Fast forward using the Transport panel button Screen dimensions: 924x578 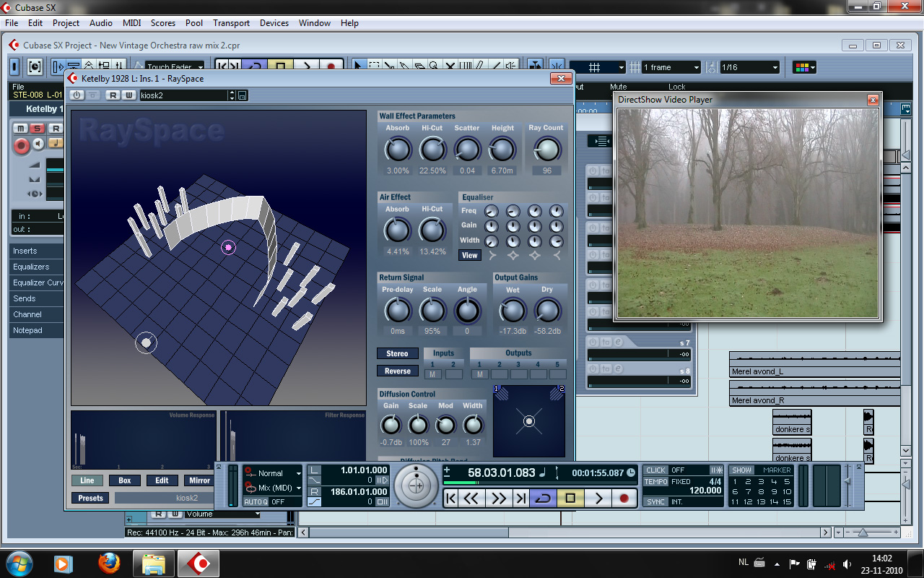[498, 498]
